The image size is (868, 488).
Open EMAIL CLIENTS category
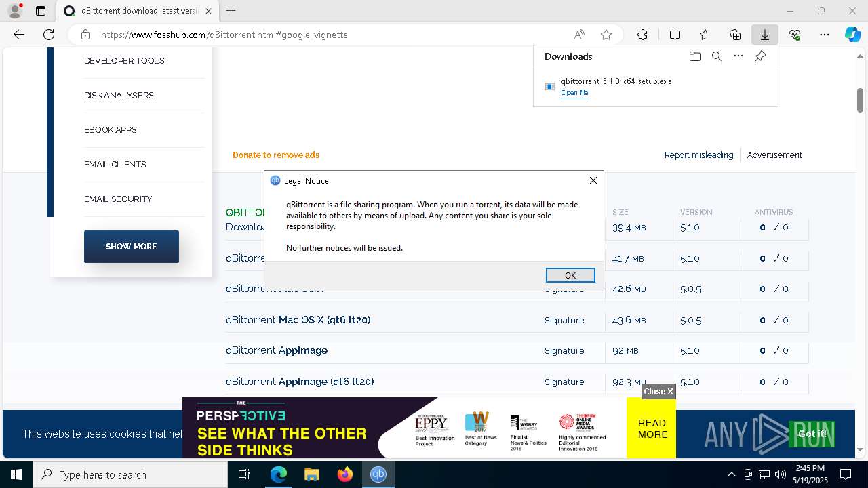[115, 165]
